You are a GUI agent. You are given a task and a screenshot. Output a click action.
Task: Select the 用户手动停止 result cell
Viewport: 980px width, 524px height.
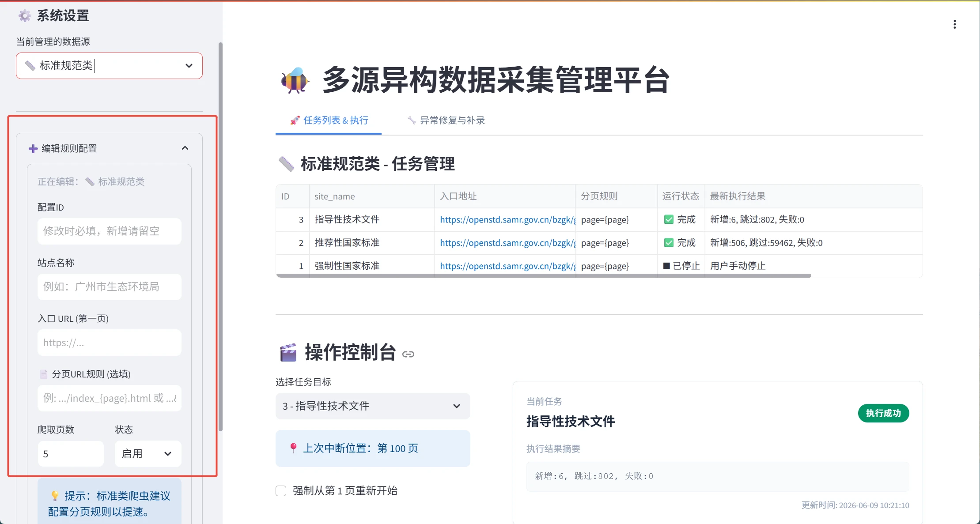pyautogui.click(x=813, y=266)
